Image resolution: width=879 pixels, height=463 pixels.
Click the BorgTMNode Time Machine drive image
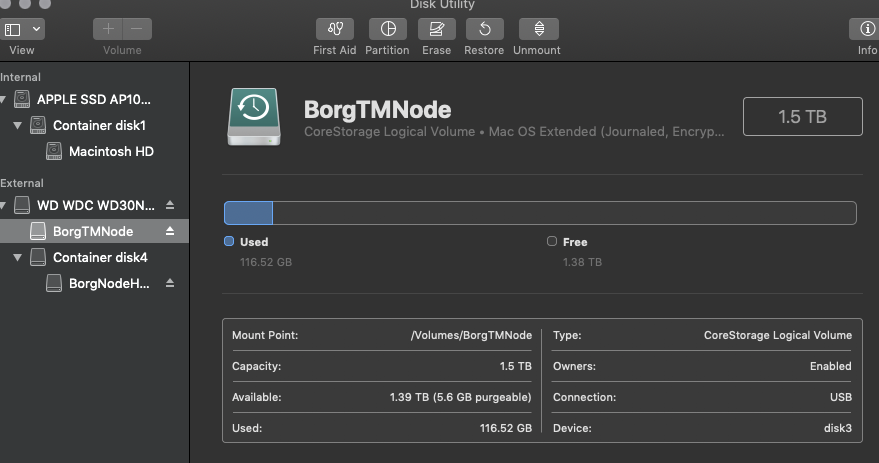[254, 117]
